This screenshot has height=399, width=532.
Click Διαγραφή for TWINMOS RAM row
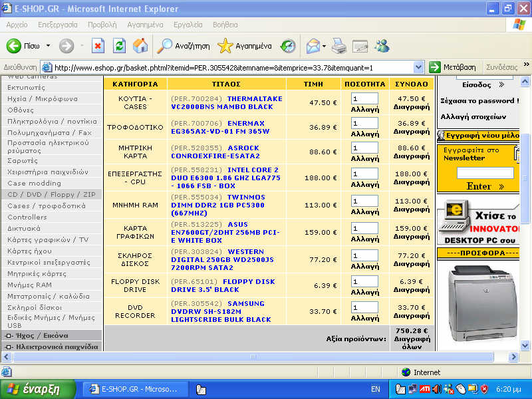click(412, 209)
